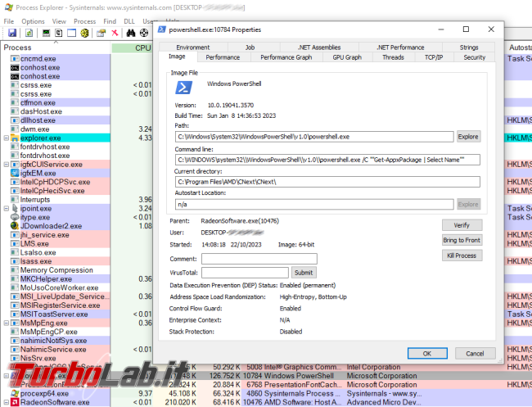Click the explorer.exe folder icon
532x407 pixels.
coord(15,138)
